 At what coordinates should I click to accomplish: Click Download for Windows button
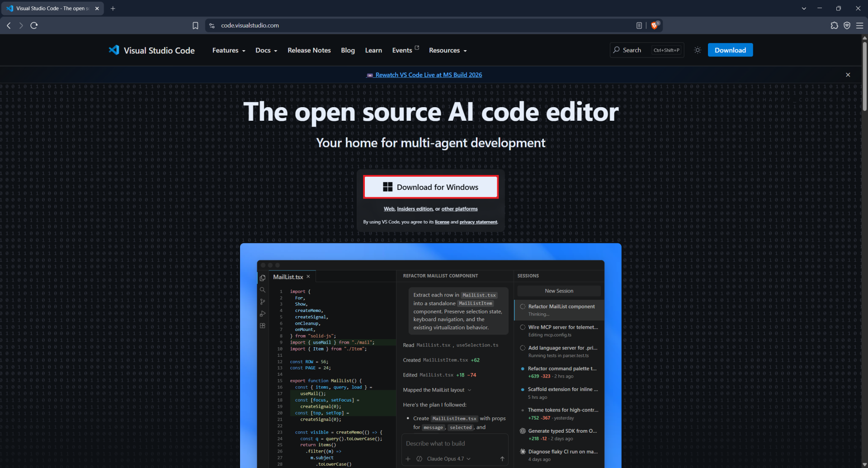(x=431, y=187)
